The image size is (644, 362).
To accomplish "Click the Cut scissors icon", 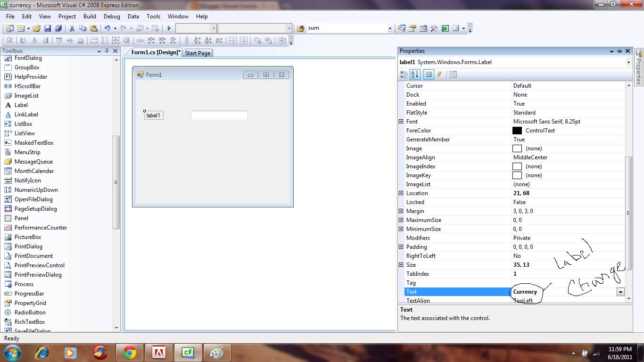I will (x=72, y=28).
